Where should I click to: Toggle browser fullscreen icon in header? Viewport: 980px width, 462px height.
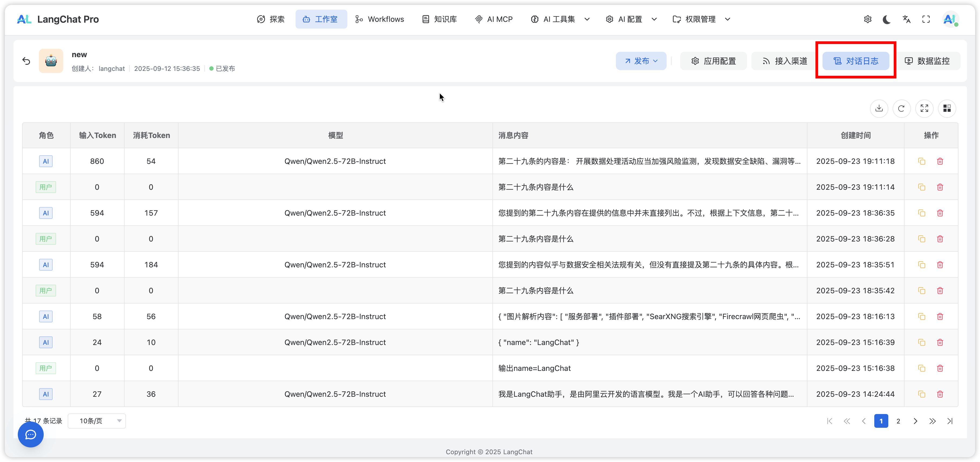pyautogui.click(x=926, y=19)
